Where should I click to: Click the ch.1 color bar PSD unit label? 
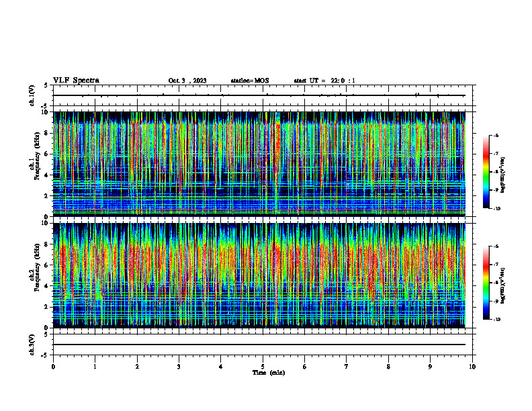pyautogui.click(x=503, y=175)
